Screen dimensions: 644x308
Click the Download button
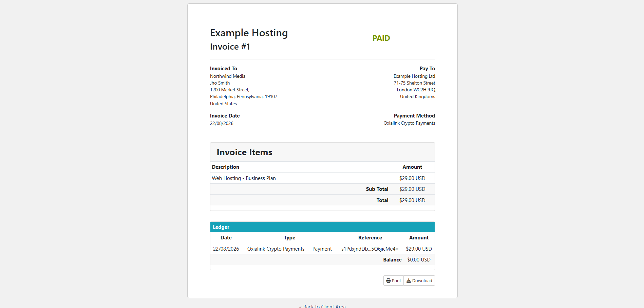pyautogui.click(x=419, y=280)
